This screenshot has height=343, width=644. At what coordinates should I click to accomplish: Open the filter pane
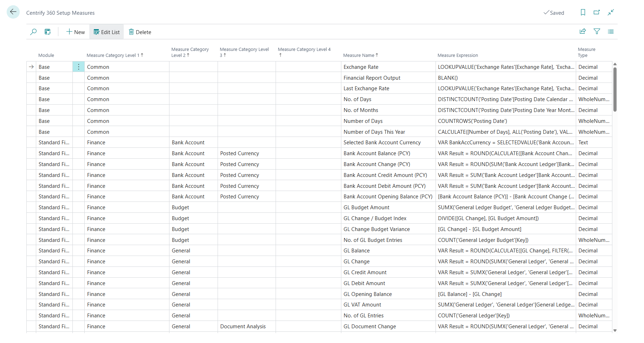click(x=597, y=32)
